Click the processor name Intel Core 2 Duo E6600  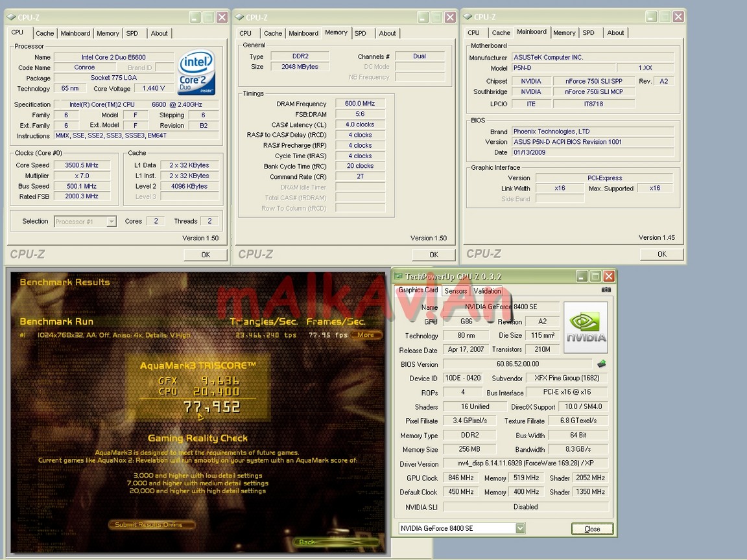coord(113,57)
